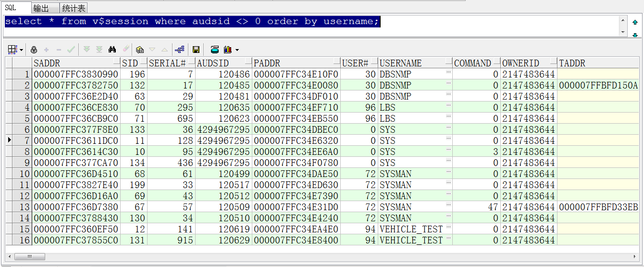This screenshot has width=644, height=267.
Task: Open the grid selection mode icon
Action: 12,50
